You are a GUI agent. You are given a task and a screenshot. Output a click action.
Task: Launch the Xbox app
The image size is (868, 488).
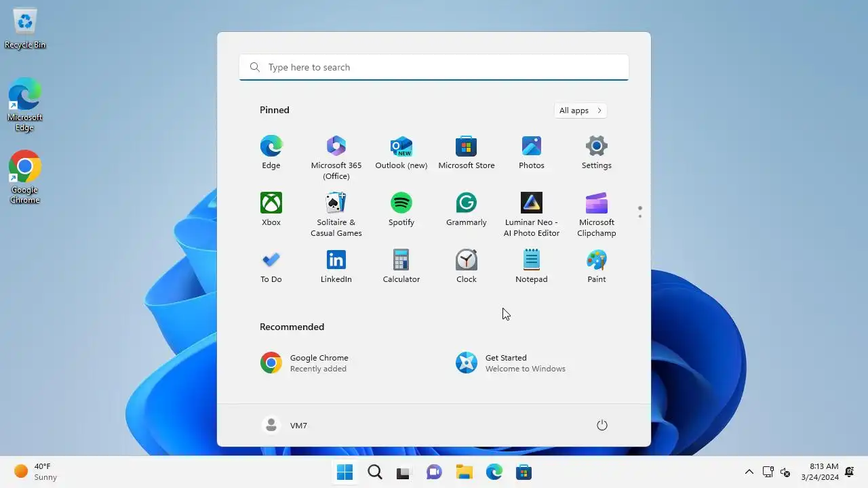click(x=271, y=210)
